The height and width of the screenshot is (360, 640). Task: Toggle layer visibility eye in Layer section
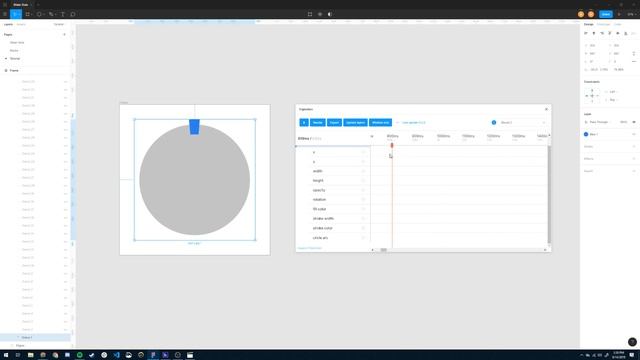click(634, 122)
